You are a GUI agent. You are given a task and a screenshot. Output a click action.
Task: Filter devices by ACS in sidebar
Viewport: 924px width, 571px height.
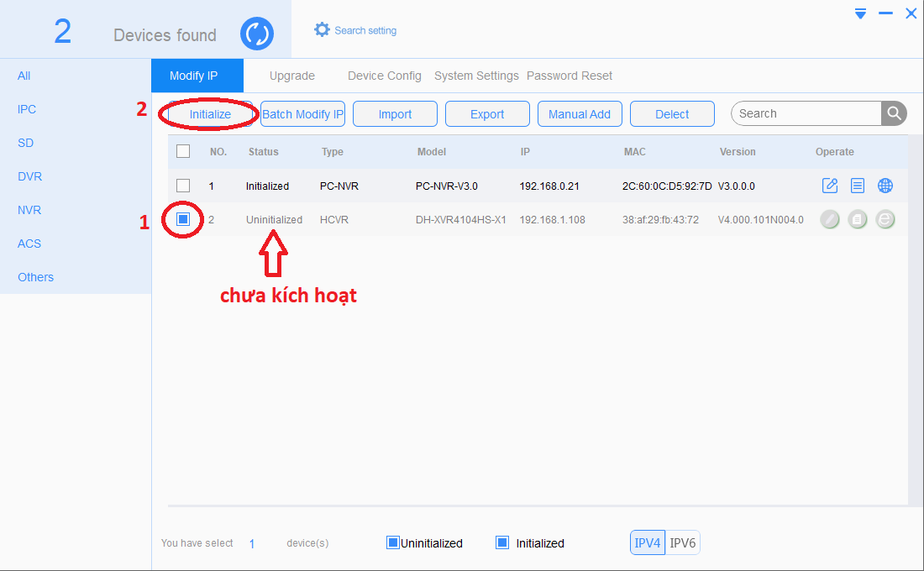(x=29, y=244)
